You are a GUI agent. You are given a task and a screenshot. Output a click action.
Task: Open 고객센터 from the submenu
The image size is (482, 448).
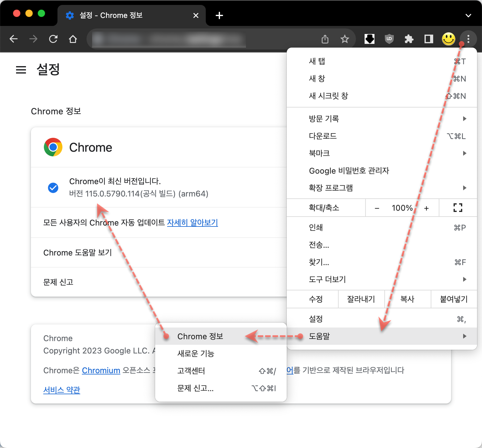[221, 371]
